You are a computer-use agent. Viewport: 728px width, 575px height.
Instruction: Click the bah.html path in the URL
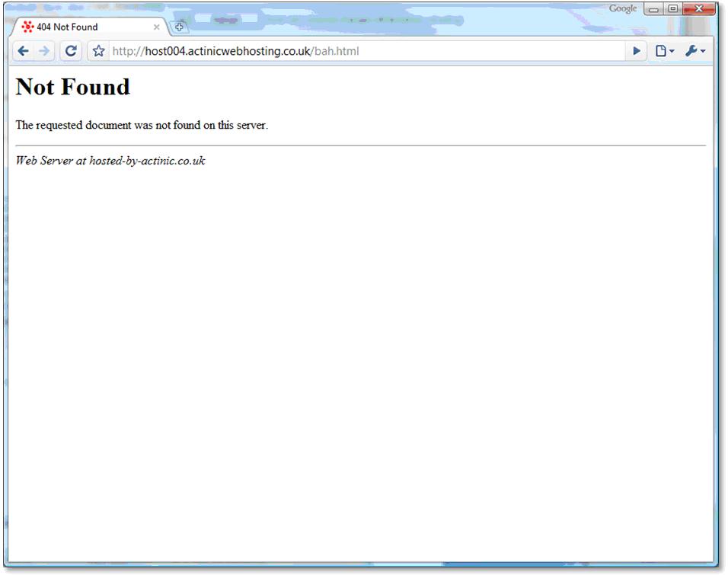[336, 52]
